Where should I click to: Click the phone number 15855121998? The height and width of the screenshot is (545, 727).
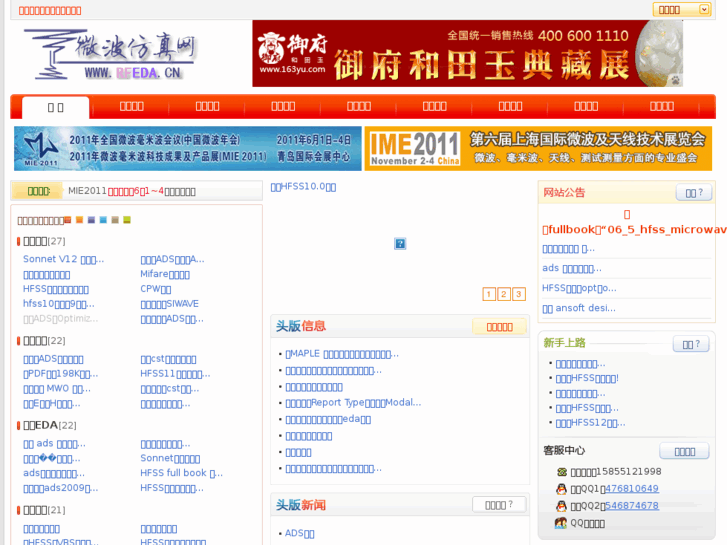(630, 472)
